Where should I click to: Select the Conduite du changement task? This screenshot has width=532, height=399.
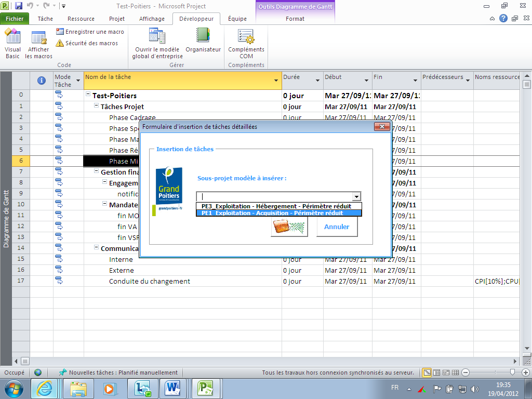pos(149,281)
